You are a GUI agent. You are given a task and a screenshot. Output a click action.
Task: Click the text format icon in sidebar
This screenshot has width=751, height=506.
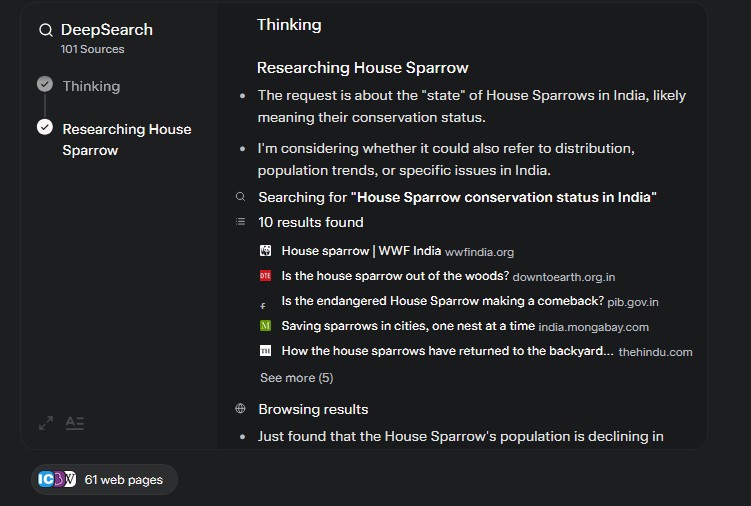[x=75, y=423]
